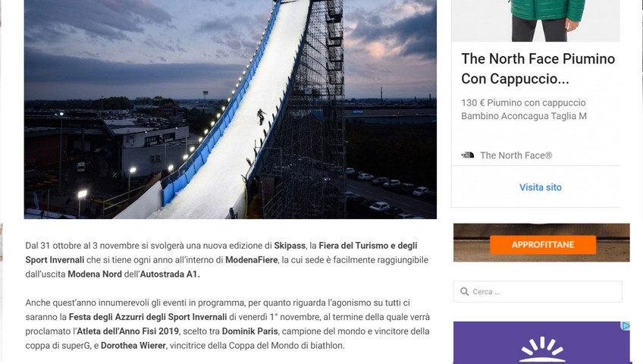Click The North Face® advertiser name

516,155
